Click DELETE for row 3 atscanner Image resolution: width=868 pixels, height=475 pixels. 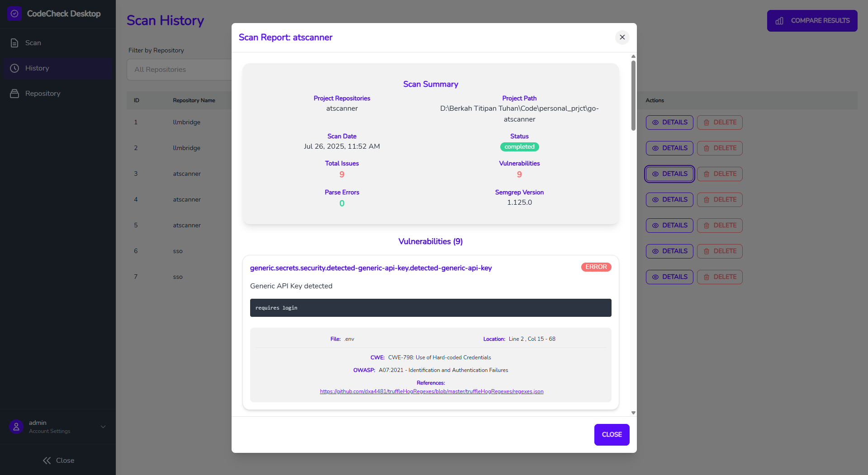[x=720, y=174]
